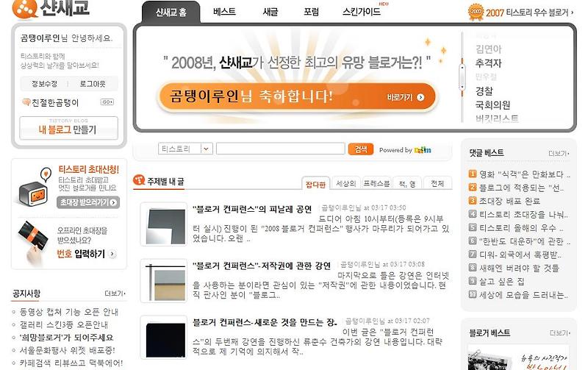Viewport: 588px width, 370px height.
Task: Click the search text field
Action: point(281,149)
